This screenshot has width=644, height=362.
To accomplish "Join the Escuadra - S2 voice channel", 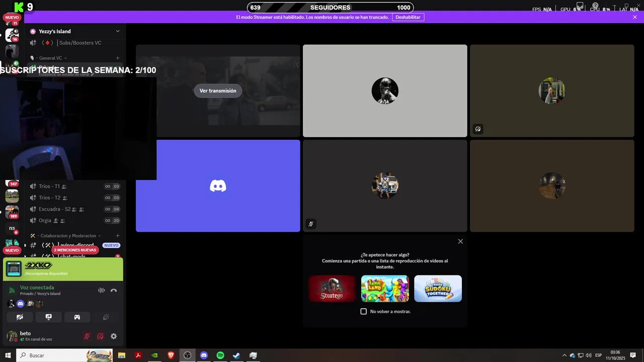I will tap(74, 209).
